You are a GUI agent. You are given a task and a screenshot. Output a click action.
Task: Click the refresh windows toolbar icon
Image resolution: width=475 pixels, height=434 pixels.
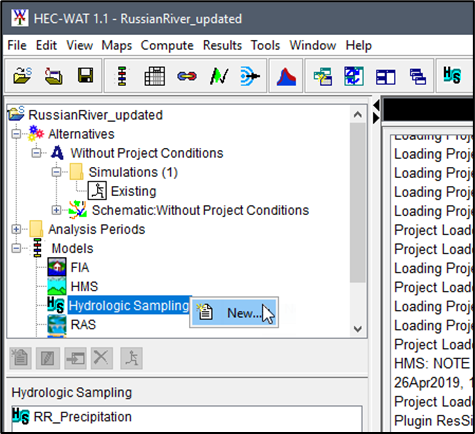[x=354, y=76]
